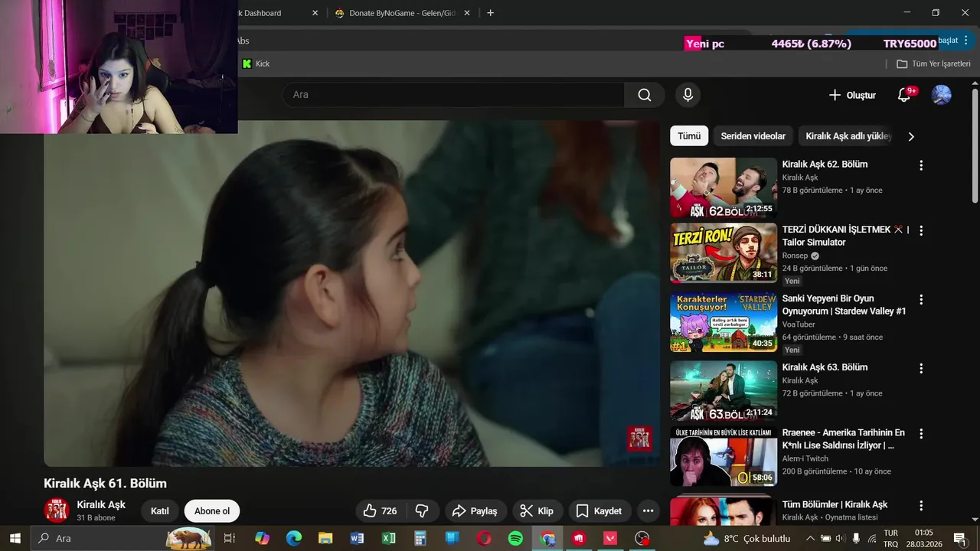Open more actions ellipsis below video
Image resolution: width=980 pixels, height=551 pixels.
648,511
